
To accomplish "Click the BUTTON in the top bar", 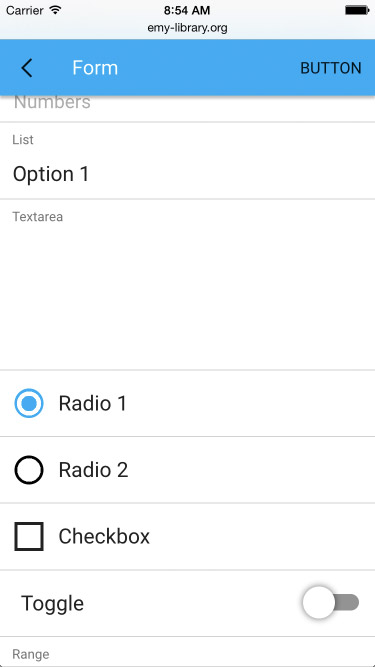I will click(x=331, y=68).
